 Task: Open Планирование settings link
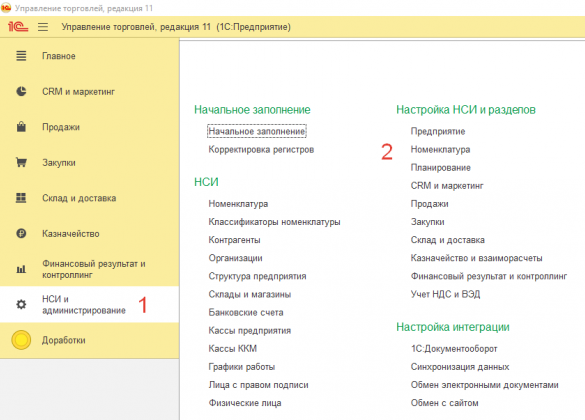coord(441,167)
